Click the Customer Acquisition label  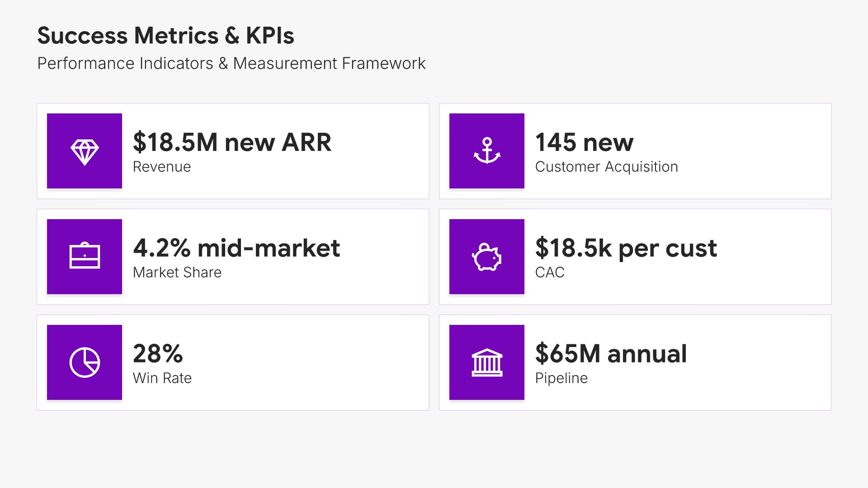pyautogui.click(x=606, y=167)
